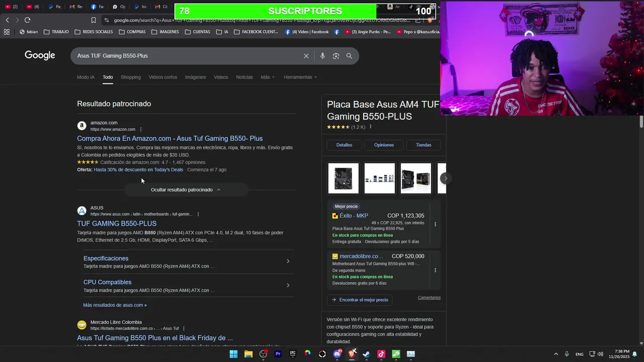644x362 pixels.
Task: Bookmark this page icon in address bar
Action: pos(93,20)
